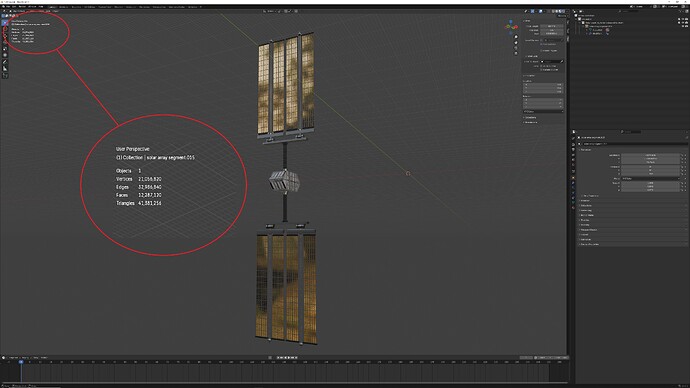Switch to solid viewport shading
The height and width of the screenshot is (388, 690).
pos(557,11)
